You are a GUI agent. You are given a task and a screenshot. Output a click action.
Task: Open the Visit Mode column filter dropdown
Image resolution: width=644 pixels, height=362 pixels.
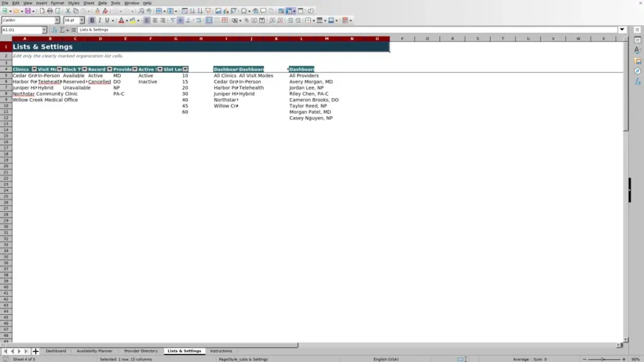click(59, 69)
